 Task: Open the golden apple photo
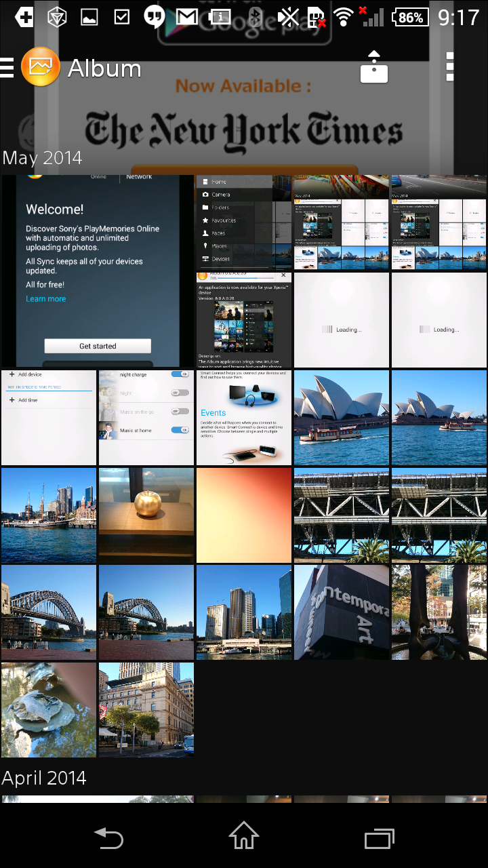coord(146,515)
